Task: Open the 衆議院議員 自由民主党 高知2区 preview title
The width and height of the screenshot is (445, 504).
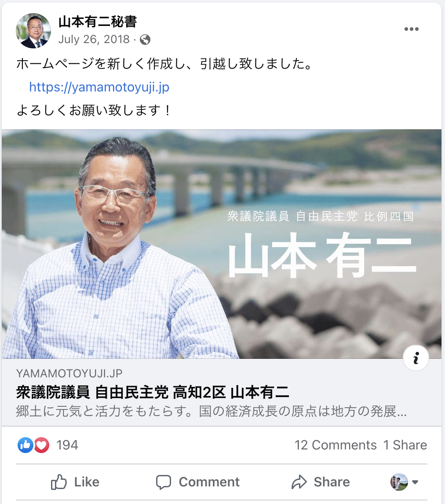Action: coord(153,392)
